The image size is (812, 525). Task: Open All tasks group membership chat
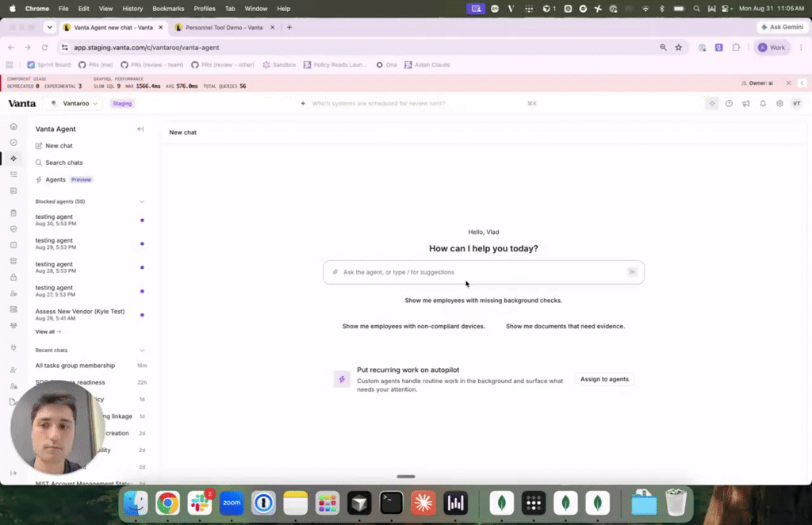[89, 366]
